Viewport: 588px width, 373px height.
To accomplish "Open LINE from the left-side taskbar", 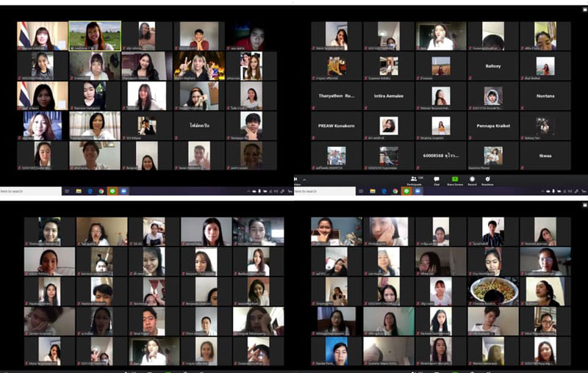I will pos(112,191).
